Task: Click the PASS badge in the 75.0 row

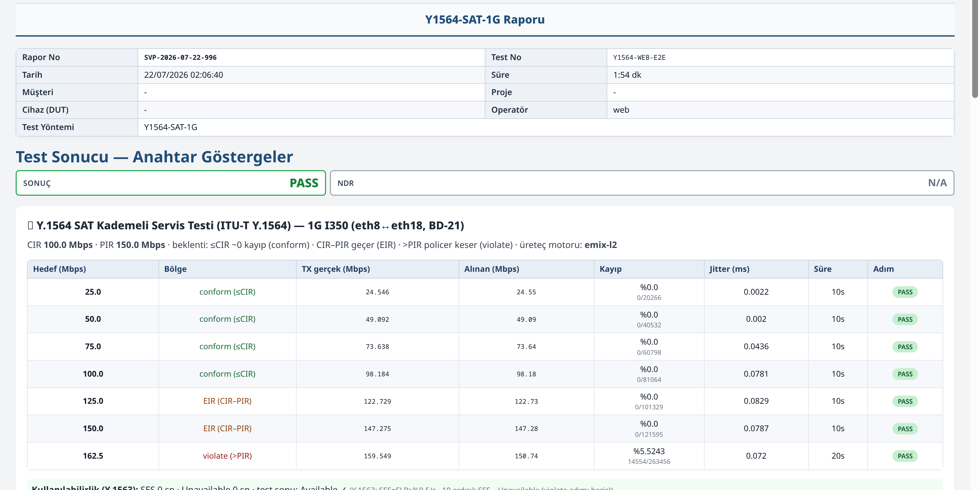Action: [x=905, y=347]
